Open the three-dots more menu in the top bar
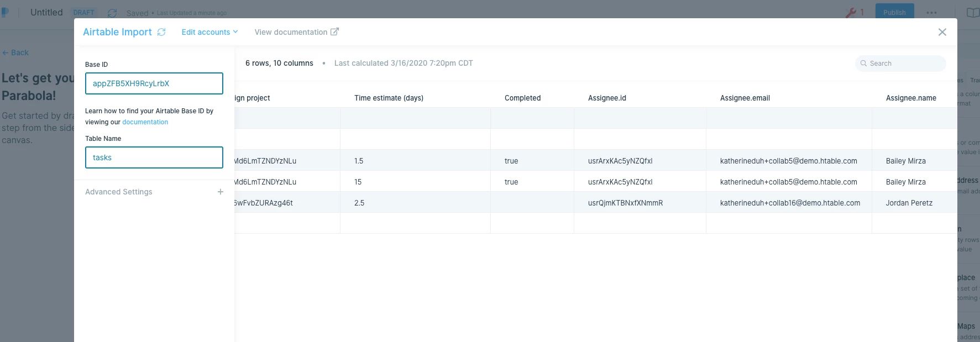The height and width of the screenshot is (342, 980). point(931,13)
